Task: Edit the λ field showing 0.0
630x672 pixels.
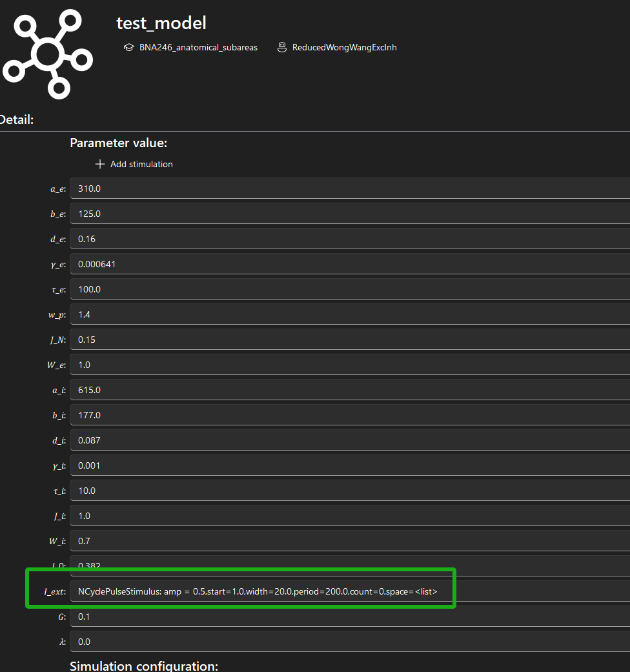Action: tap(350, 642)
